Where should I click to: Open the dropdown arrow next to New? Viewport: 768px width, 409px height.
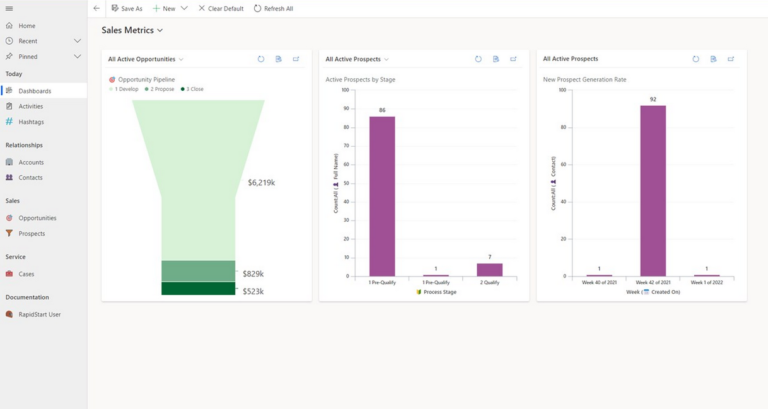click(x=184, y=8)
